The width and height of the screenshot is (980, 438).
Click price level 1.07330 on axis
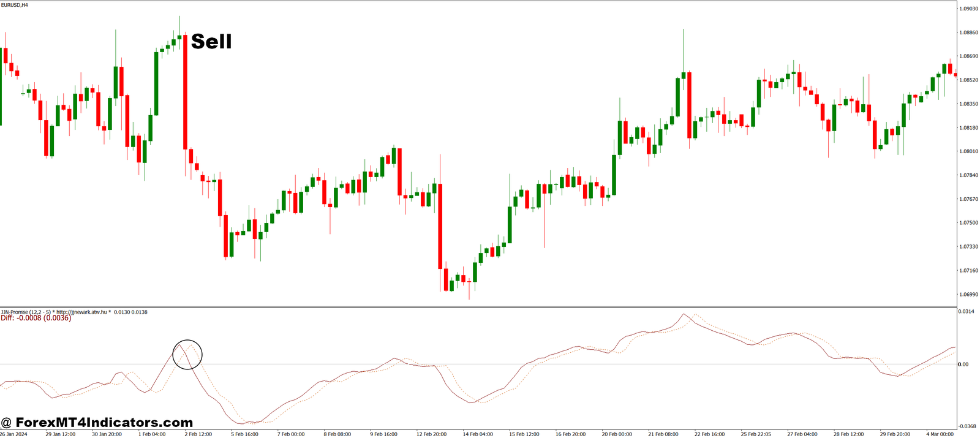[968, 247]
